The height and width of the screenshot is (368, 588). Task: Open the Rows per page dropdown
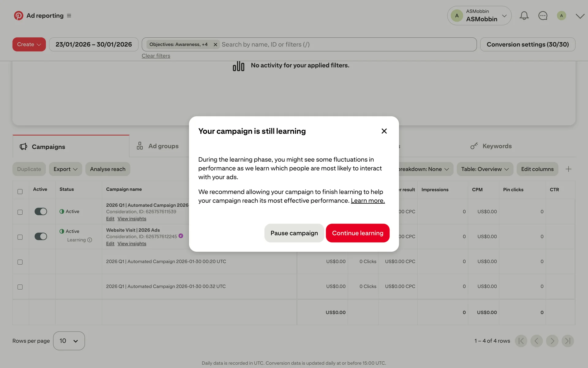(x=69, y=341)
